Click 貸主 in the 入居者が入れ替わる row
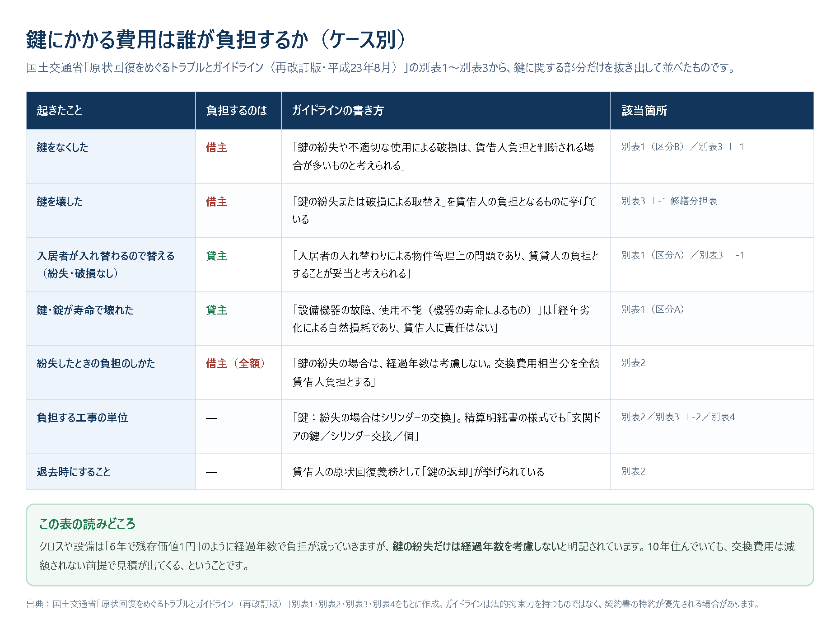The height and width of the screenshot is (629, 840). click(x=217, y=256)
